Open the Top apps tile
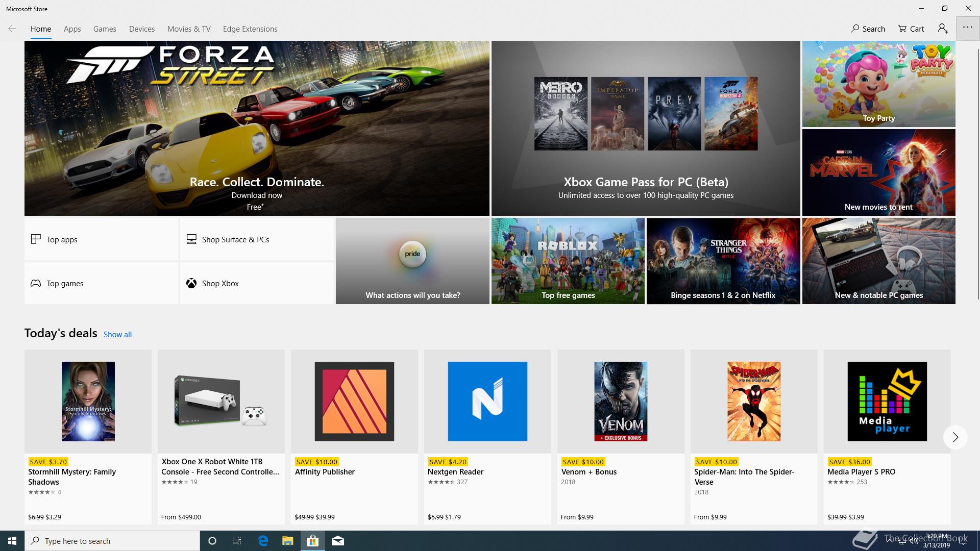Viewport: 980px width, 551px height. 101,239
